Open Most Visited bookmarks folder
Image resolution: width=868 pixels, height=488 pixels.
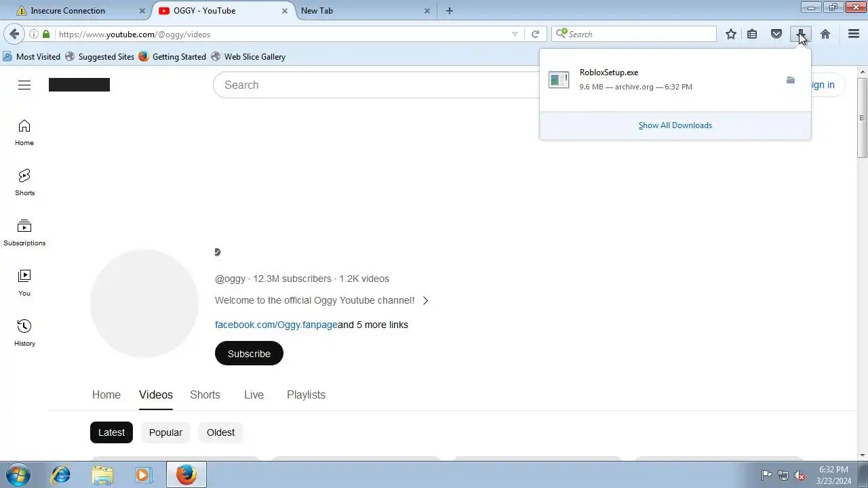(31, 57)
